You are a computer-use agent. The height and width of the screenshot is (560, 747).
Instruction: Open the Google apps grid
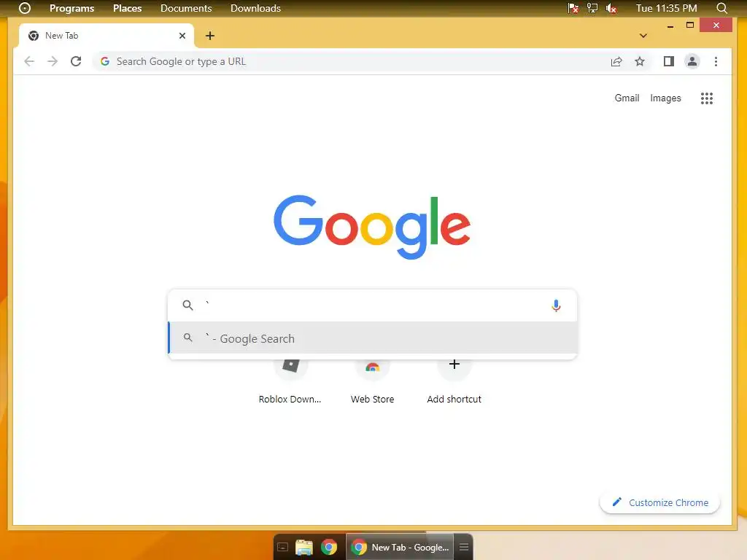pyautogui.click(x=706, y=98)
